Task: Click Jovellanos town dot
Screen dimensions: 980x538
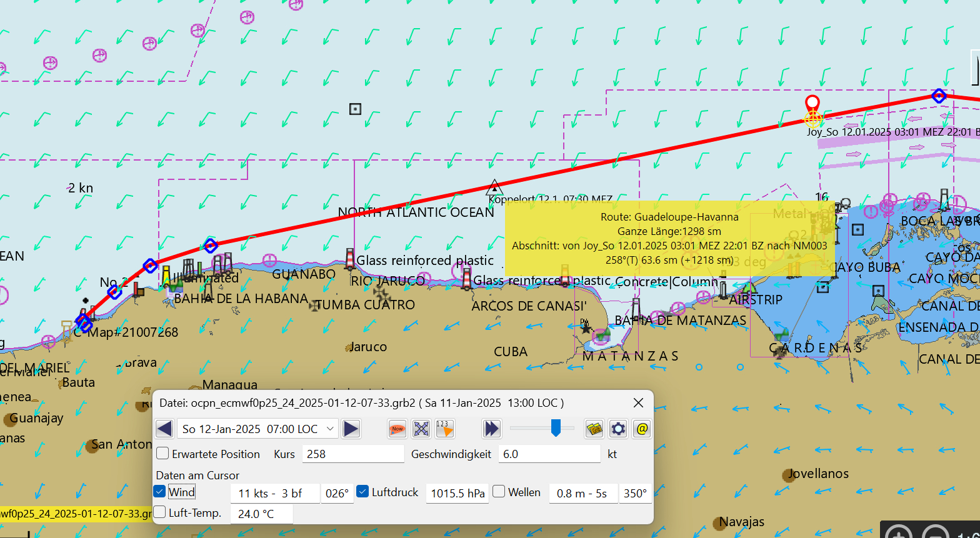Action: pyautogui.click(x=787, y=476)
